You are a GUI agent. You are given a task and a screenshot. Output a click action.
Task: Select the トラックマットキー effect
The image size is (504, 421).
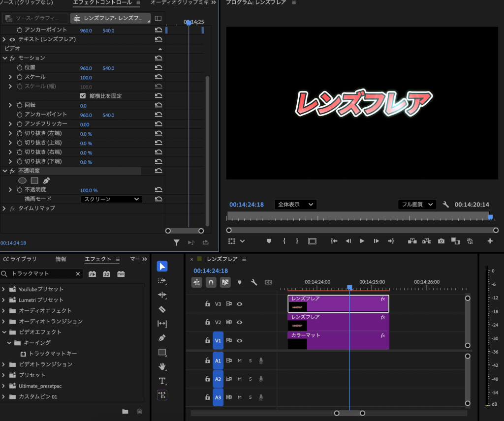[x=53, y=354]
